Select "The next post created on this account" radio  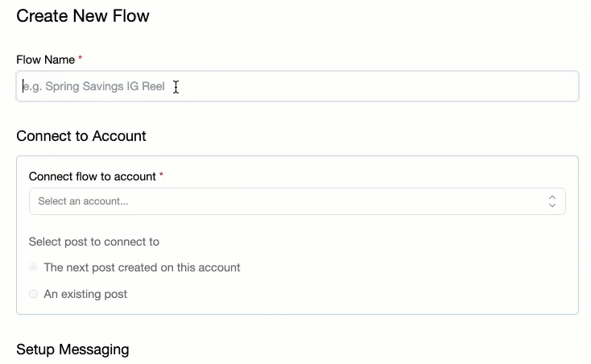[34, 267]
